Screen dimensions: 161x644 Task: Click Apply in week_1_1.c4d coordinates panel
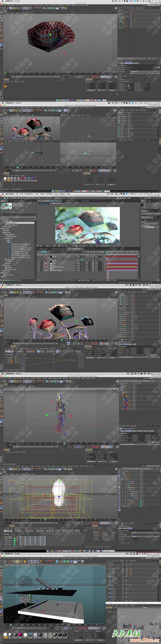[112, 90]
